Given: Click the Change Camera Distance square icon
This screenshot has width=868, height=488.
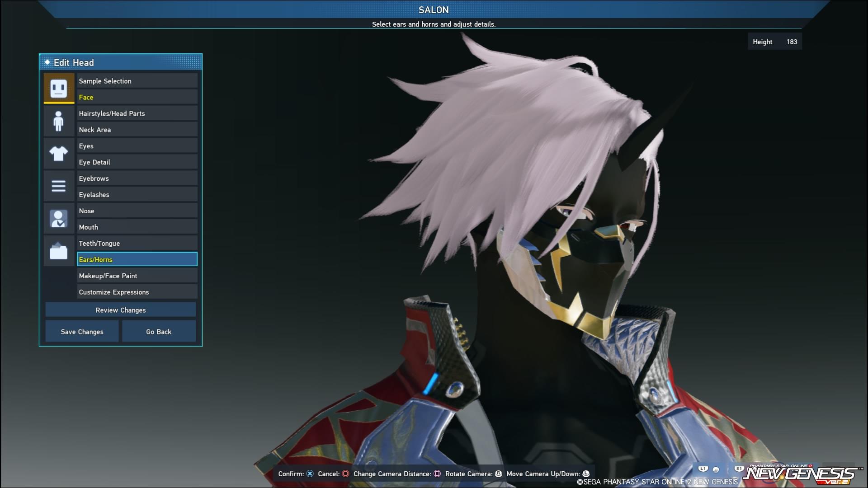Looking at the screenshot, I should pyautogui.click(x=437, y=474).
